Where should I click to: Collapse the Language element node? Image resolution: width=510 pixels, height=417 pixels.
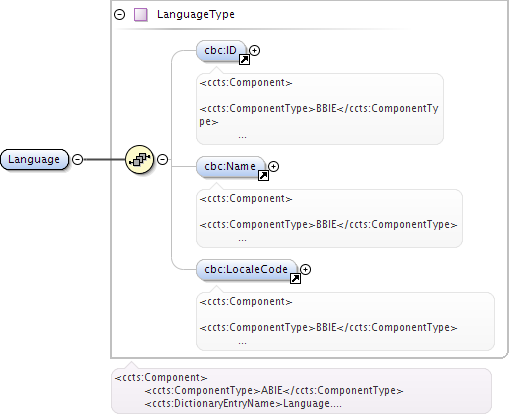coord(77,159)
